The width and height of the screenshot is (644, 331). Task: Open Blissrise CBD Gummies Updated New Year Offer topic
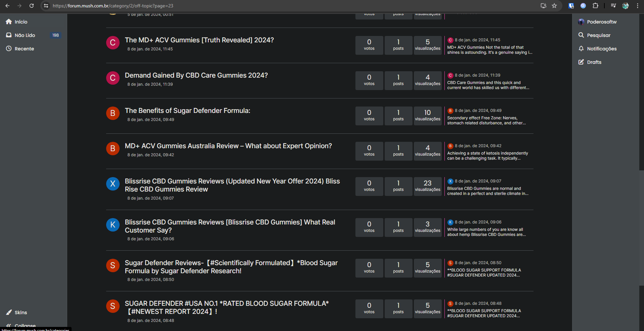pos(232,185)
